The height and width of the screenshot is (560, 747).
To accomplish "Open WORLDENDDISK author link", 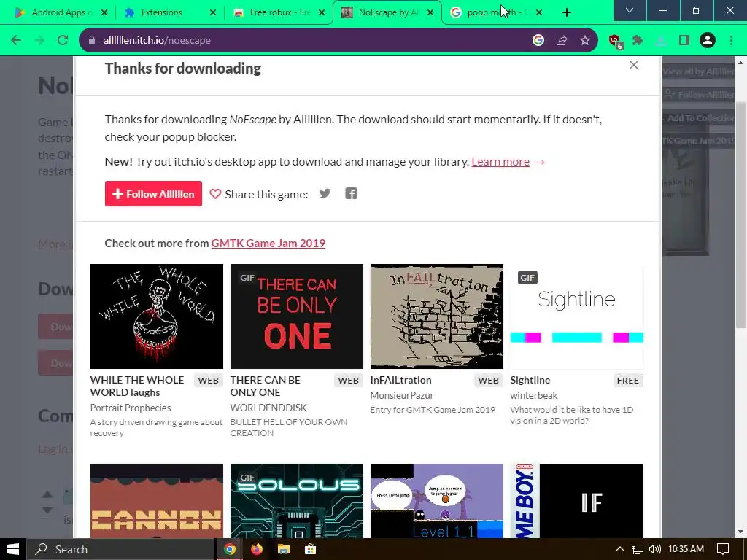I will click(268, 408).
